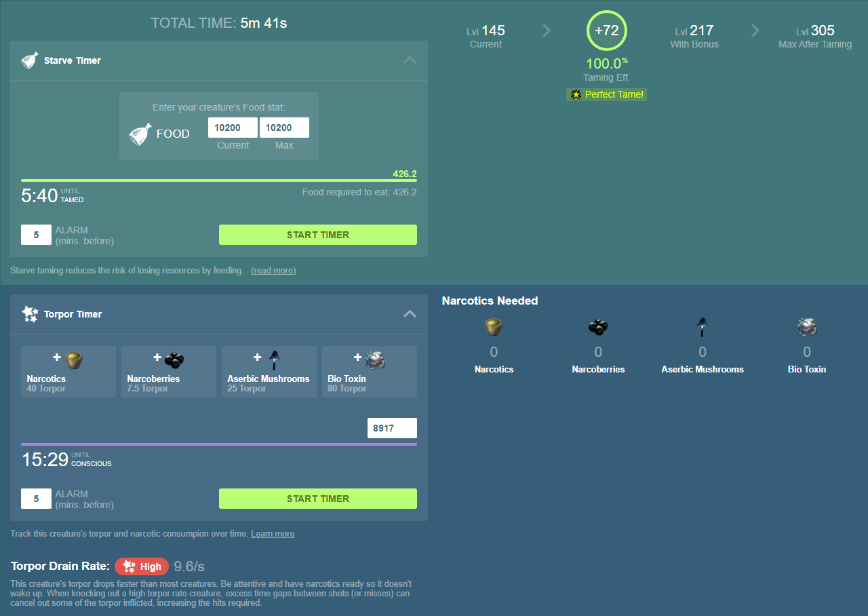The height and width of the screenshot is (616, 868).
Task: Click the Starve Timer meat icon
Action: pyautogui.click(x=30, y=60)
